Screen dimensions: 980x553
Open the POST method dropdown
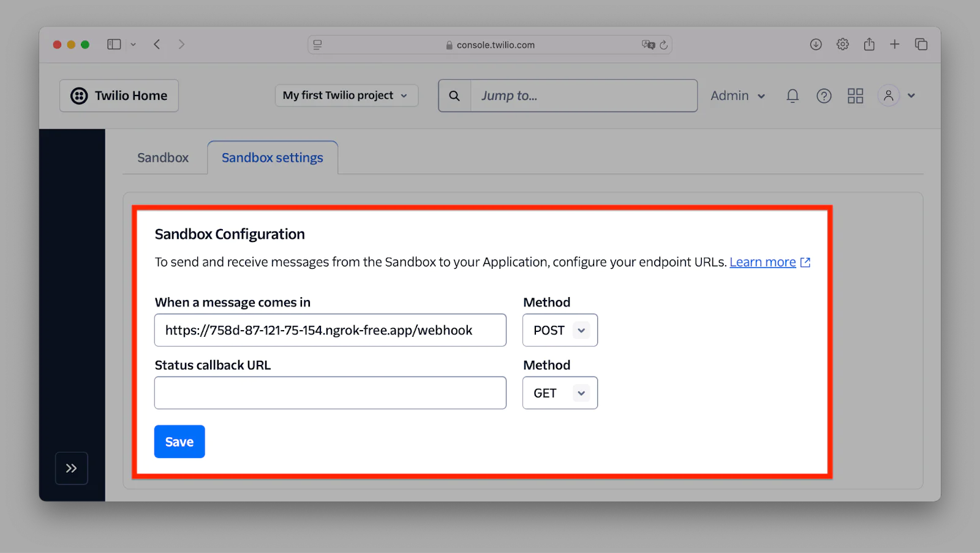coord(560,330)
